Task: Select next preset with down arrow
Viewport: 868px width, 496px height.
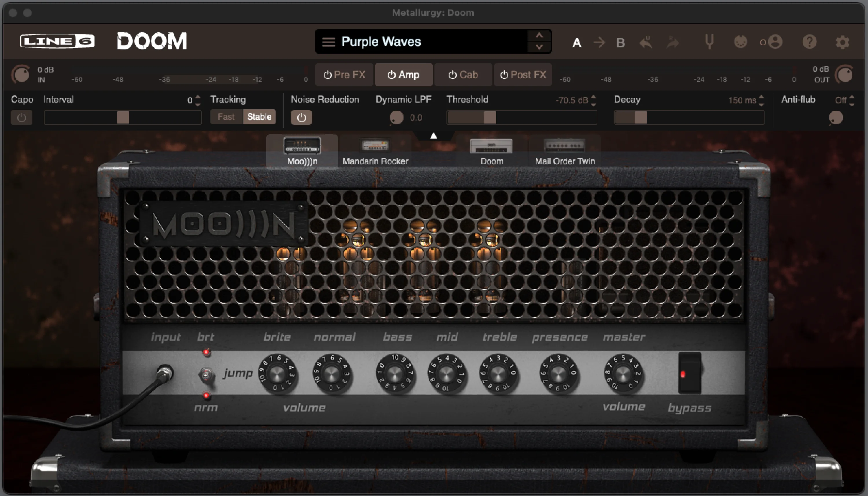Action: tap(539, 47)
